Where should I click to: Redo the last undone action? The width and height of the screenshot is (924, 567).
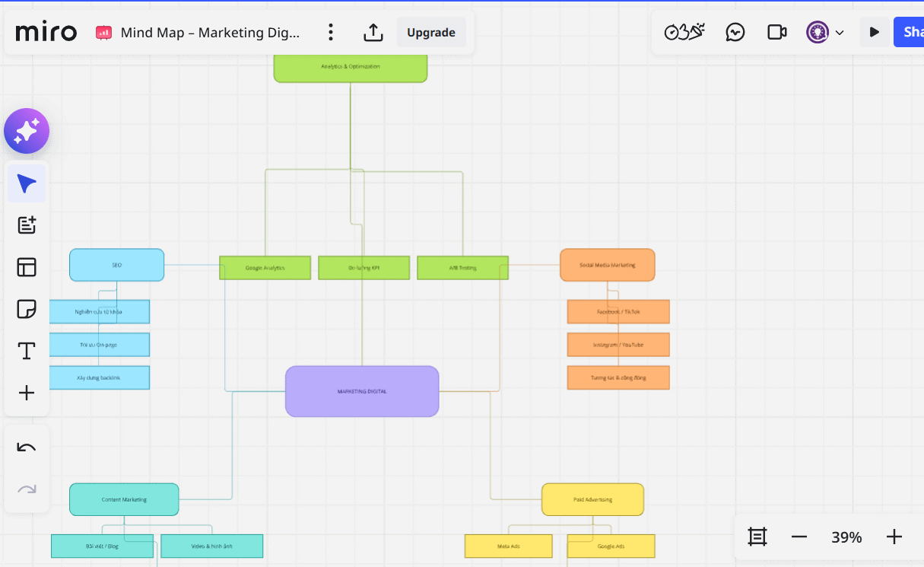coord(27,489)
